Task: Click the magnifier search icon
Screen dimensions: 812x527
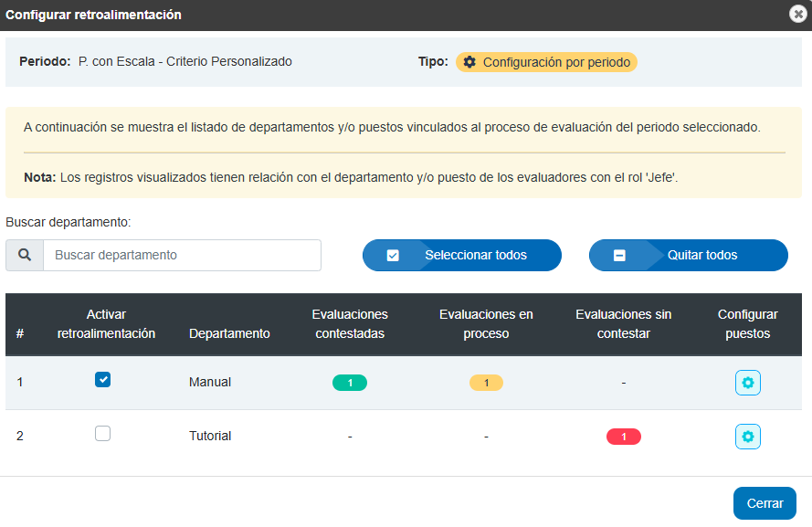Action: pos(25,255)
